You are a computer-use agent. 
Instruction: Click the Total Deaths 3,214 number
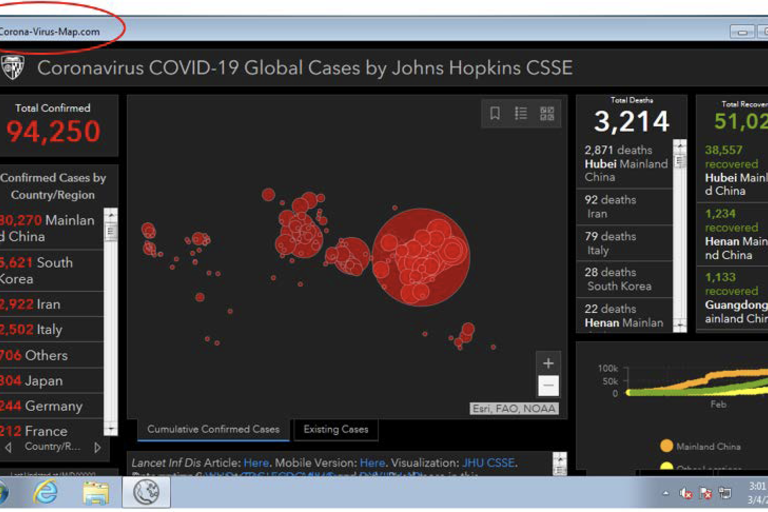coord(631,122)
